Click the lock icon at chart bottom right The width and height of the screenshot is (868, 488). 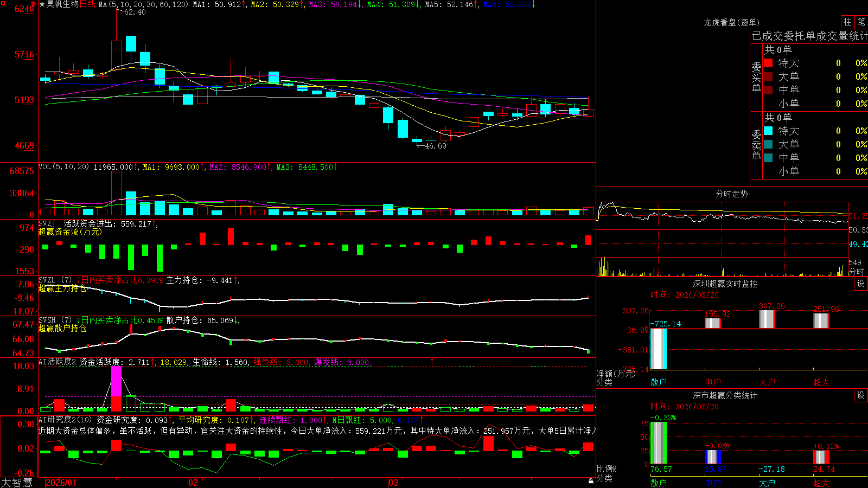[591, 481]
